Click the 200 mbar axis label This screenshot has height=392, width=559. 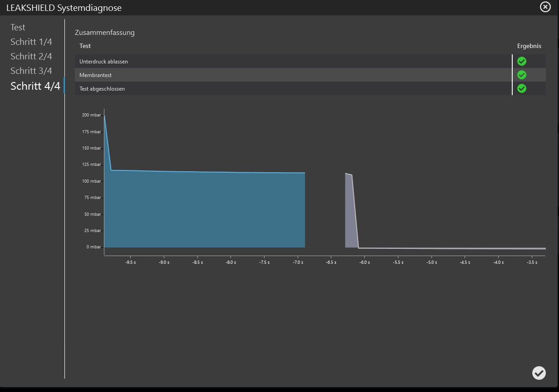coord(91,115)
